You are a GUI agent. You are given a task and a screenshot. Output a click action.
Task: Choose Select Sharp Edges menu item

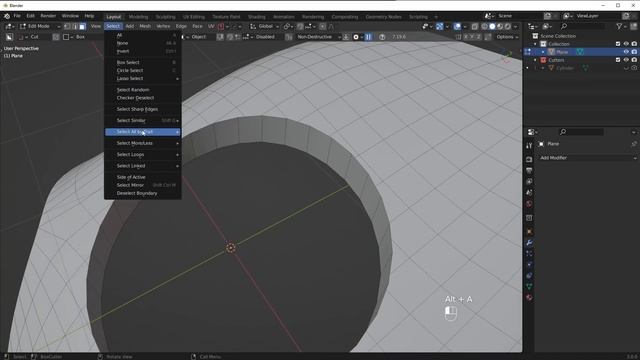tap(142, 109)
